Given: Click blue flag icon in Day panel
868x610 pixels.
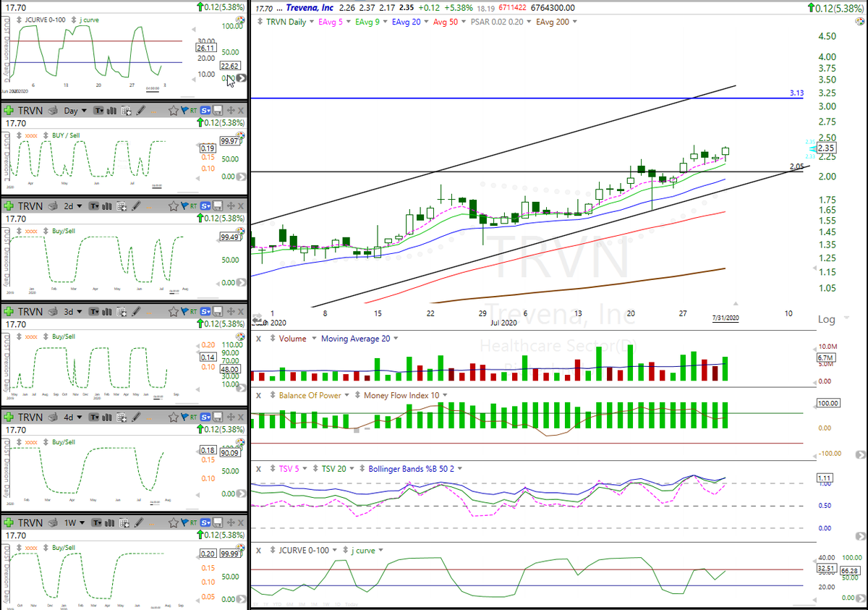Looking at the screenshot, I should pyautogui.click(x=184, y=111).
